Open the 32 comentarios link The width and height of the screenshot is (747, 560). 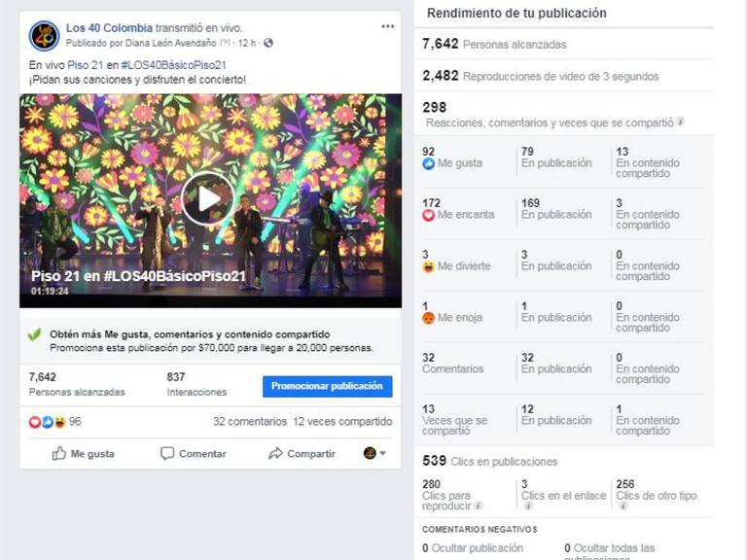coord(249,422)
